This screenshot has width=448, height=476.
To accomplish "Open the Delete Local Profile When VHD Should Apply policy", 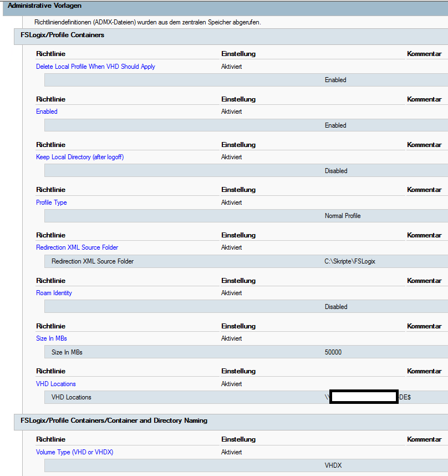I will click(x=95, y=67).
